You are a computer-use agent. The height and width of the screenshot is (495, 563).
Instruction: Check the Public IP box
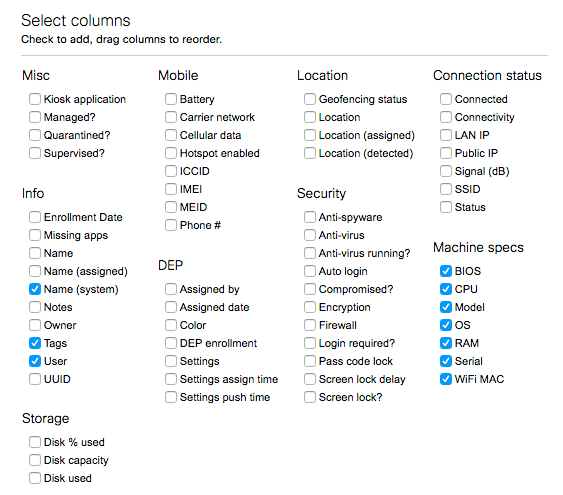point(446,153)
